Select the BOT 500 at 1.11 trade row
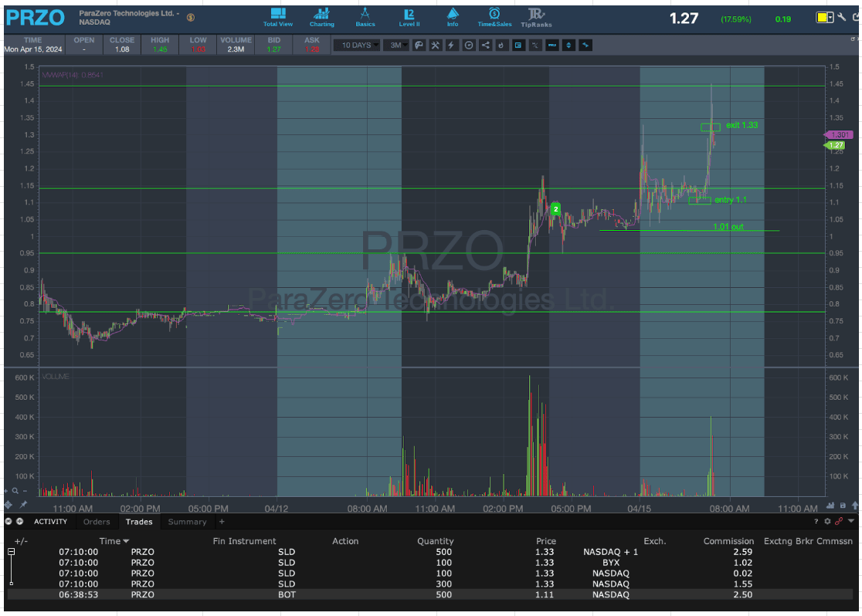The width and height of the screenshot is (862, 616). (x=430, y=594)
